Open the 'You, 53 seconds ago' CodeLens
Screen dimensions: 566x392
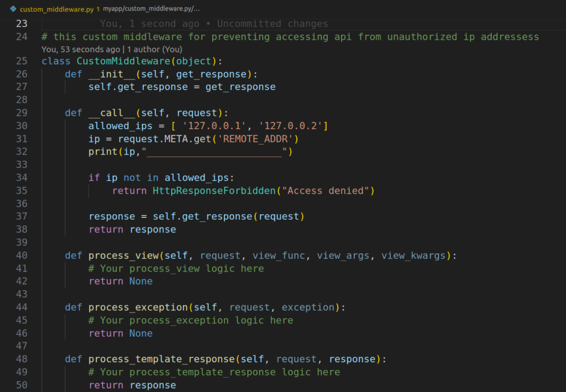click(81, 49)
